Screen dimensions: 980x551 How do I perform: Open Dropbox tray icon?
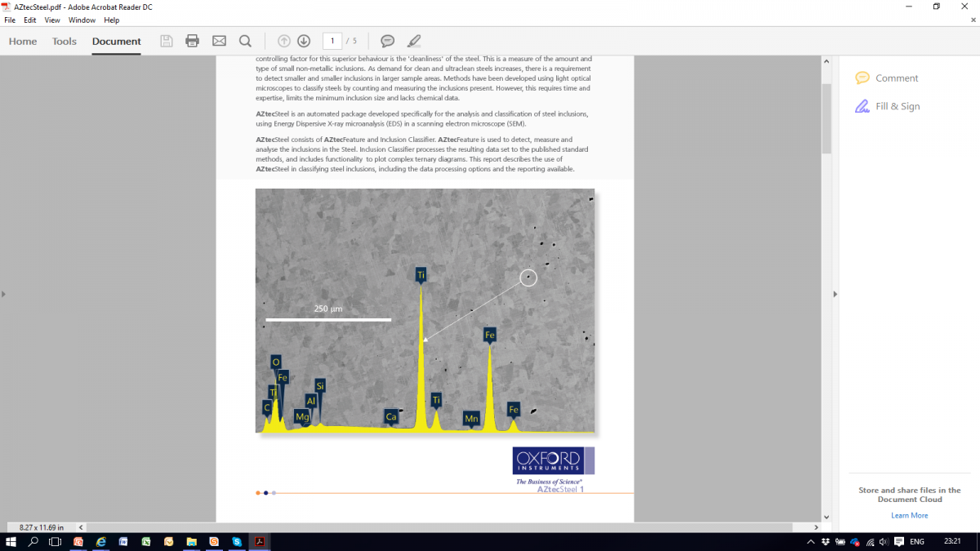click(x=826, y=542)
